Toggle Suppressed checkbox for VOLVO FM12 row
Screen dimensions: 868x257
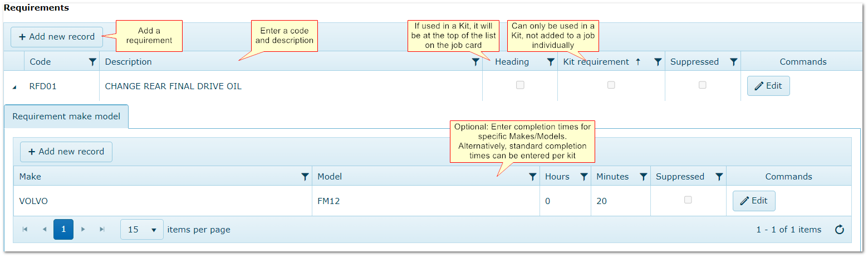(x=688, y=200)
